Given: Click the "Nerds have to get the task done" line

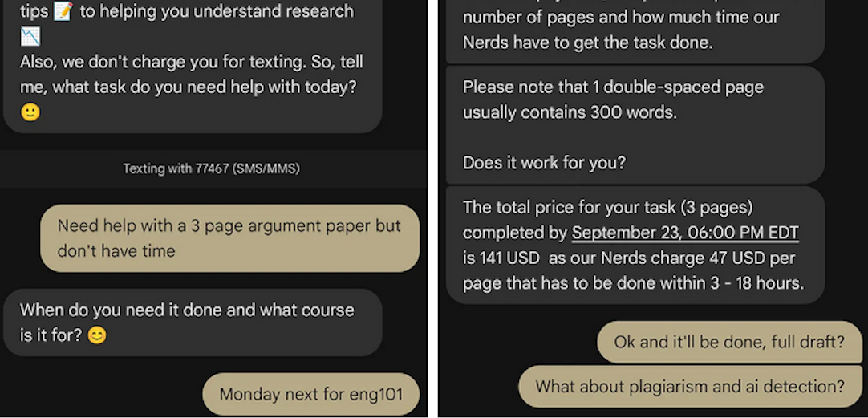Looking at the screenshot, I should coord(587,43).
